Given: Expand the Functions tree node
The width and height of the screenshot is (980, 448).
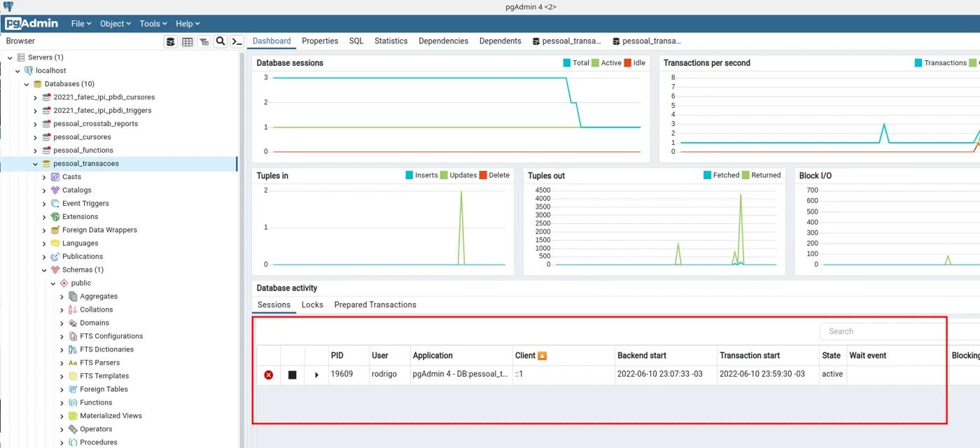Looking at the screenshot, I should click(62, 403).
